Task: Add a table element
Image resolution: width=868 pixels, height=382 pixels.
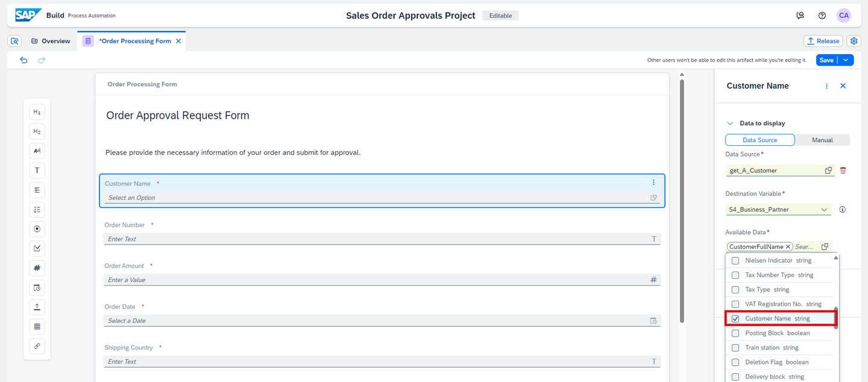Action: [37, 327]
